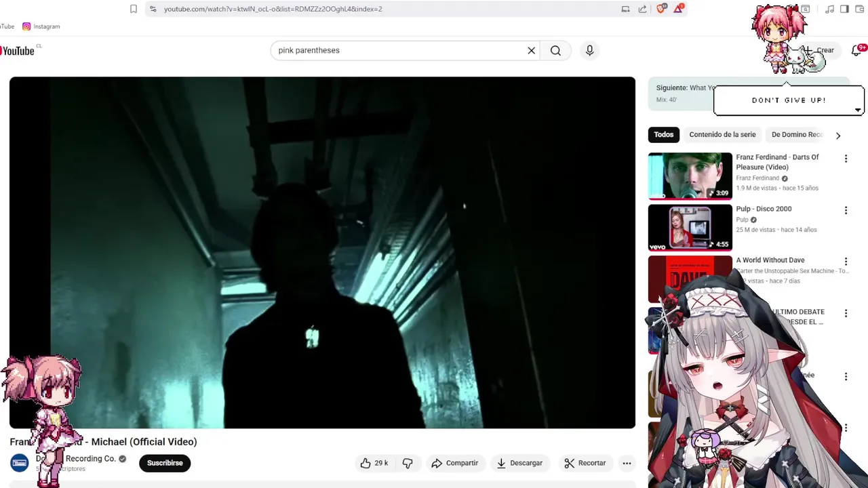
Task: Clear the search text with X
Action: tap(532, 50)
